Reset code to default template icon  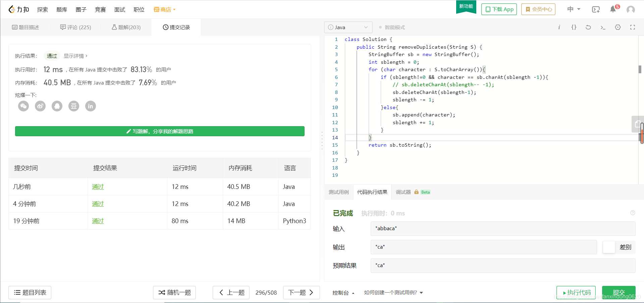(588, 27)
